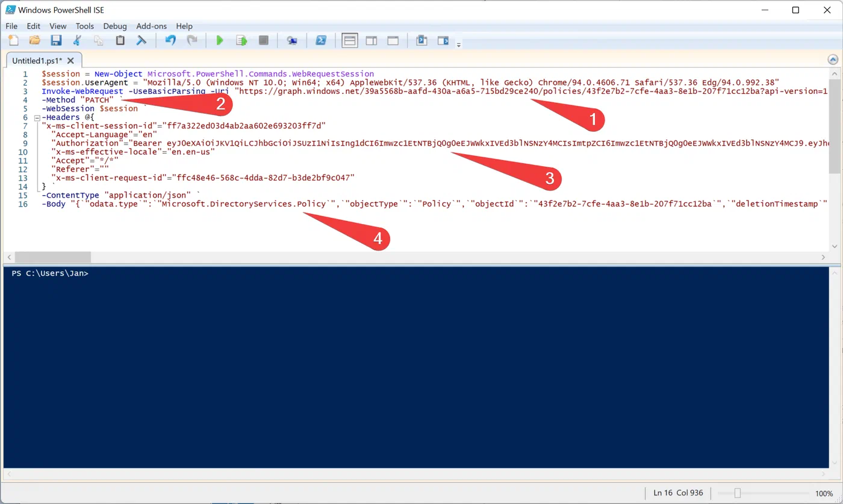Click the editor vertical scrollbar down arrow
Viewport: 843px width, 504px height.
835,246
